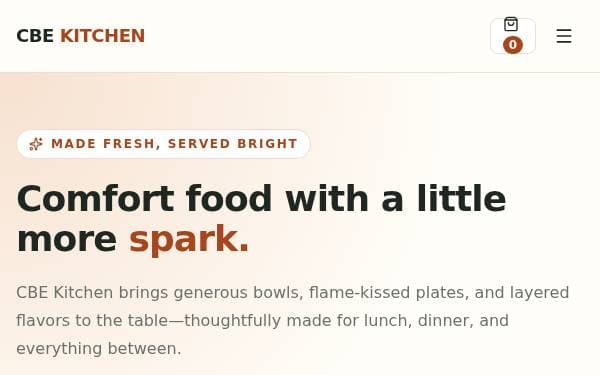Open the hamburger navigation menu
This screenshot has height=375, width=600.
point(564,36)
